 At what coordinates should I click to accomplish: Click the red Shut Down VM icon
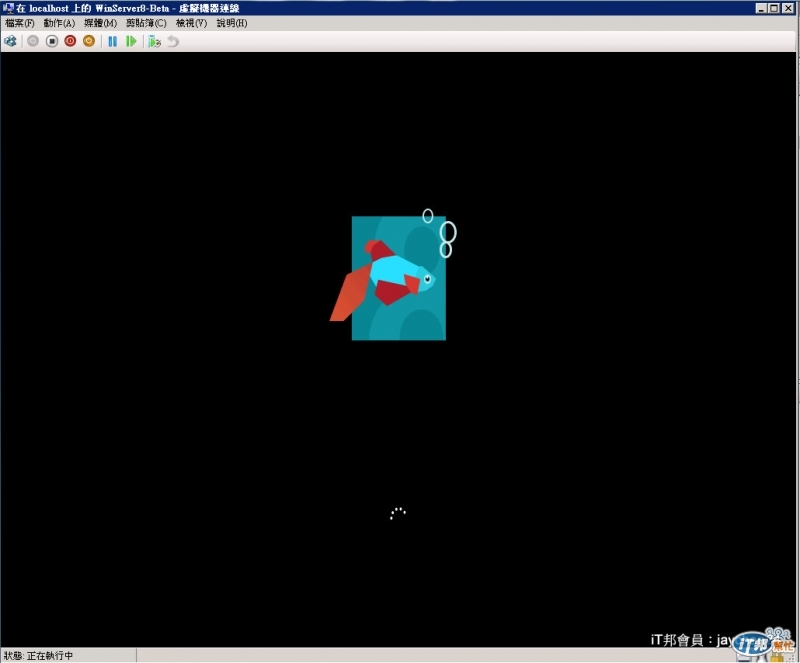[70, 41]
